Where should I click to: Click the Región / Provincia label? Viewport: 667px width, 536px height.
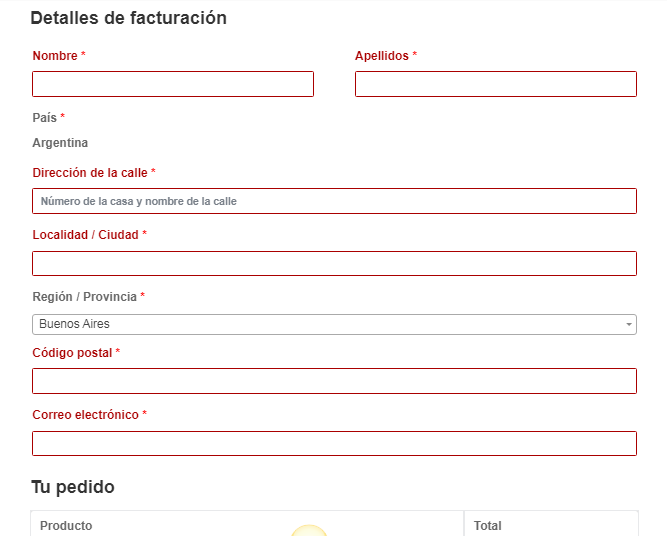(84, 297)
